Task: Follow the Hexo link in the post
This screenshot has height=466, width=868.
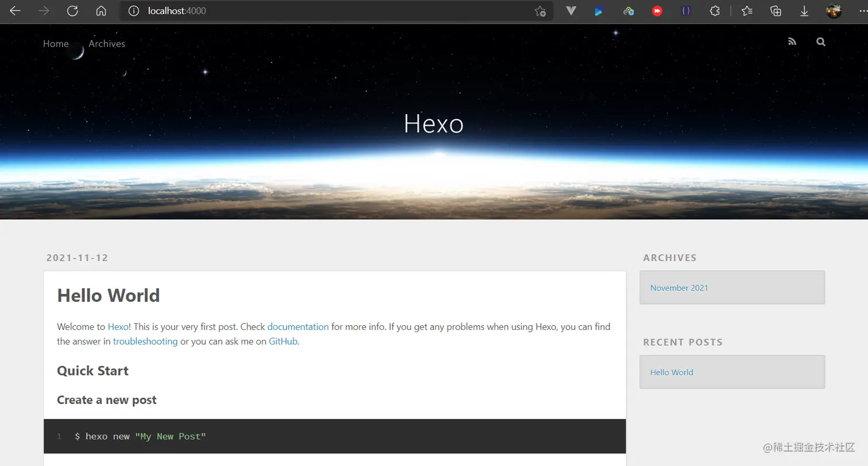Action: click(118, 327)
